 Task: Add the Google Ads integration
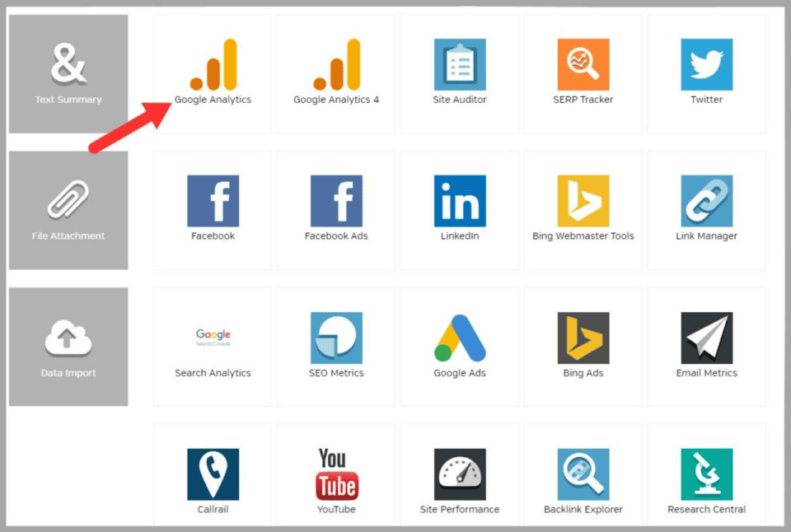coord(460,347)
